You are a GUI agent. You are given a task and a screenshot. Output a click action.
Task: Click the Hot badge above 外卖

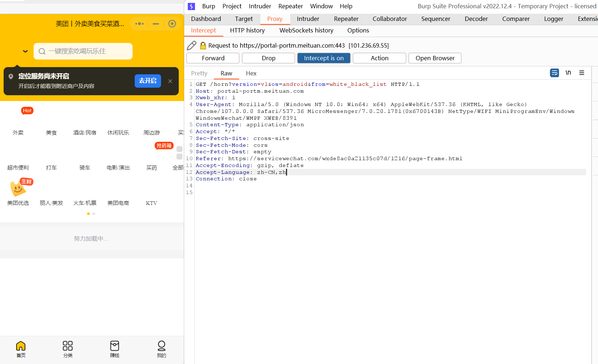(x=27, y=111)
